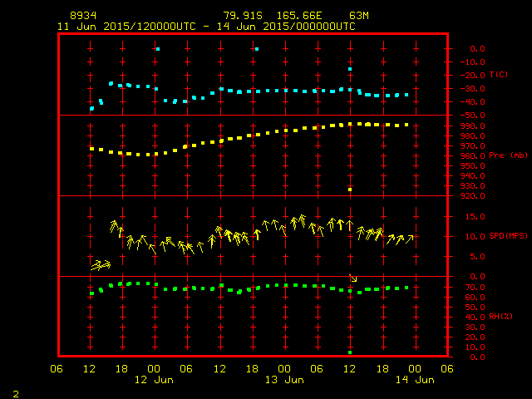The width and height of the screenshot is (532, 399).
Task: Click the small wind arrow at the 0.0 speed line
Action: click(x=353, y=278)
